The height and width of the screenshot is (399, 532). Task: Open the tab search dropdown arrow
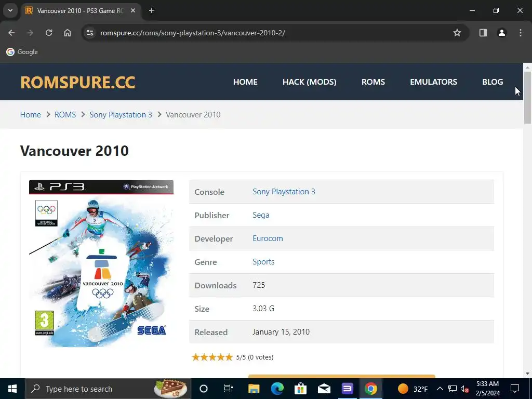pyautogui.click(x=10, y=10)
